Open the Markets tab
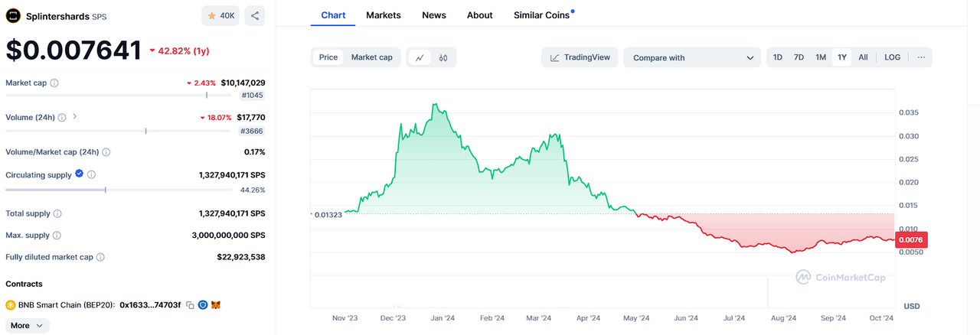 click(x=383, y=15)
